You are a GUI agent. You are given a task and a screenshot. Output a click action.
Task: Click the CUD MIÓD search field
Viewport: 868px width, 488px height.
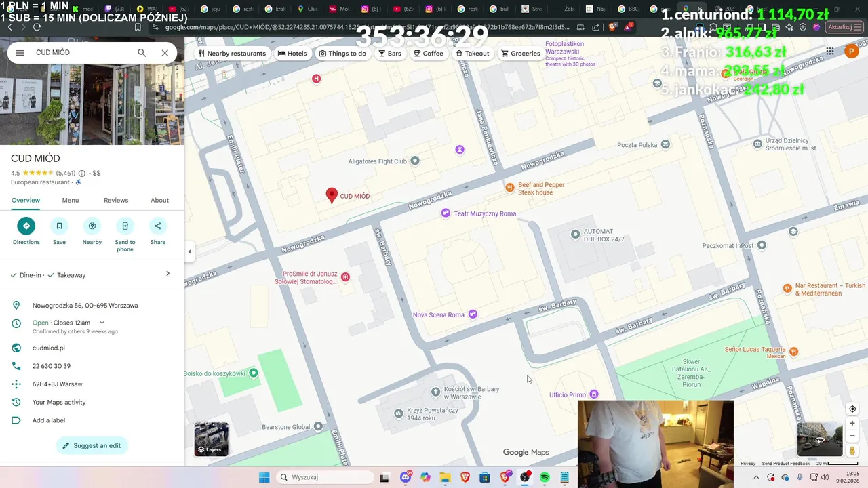81,52
